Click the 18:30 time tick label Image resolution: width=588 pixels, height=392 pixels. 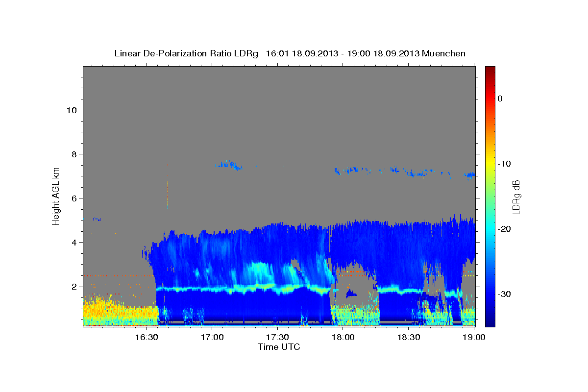coord(409,337)
